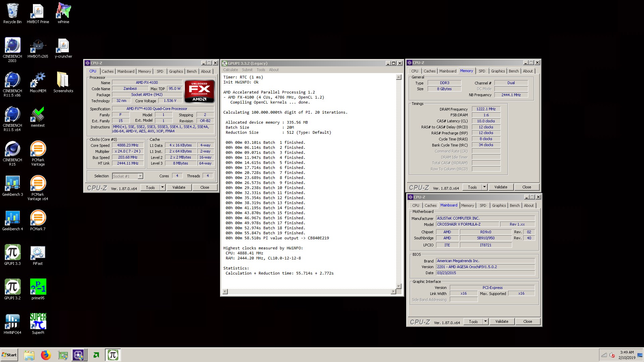Image resolution: width=644 pixels, height=362 pixels.
Task: Open File Explorer from taskbar
Action: point(29,355)
